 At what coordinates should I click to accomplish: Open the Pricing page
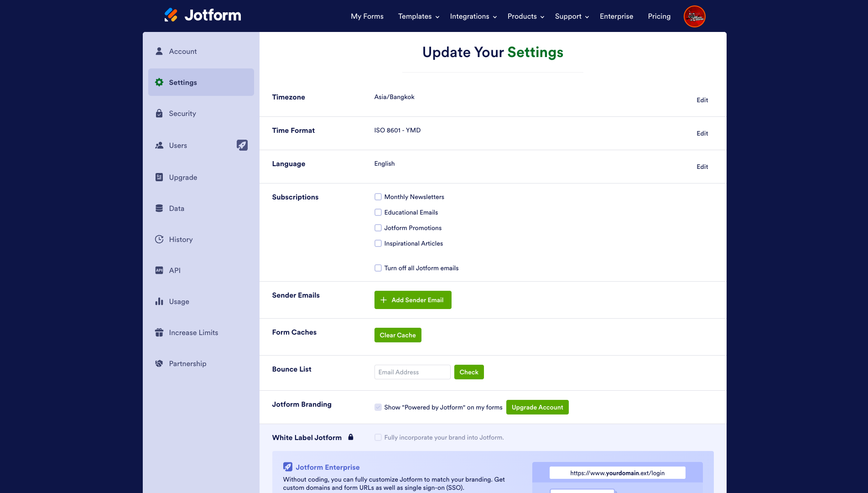tap(659, 16)
